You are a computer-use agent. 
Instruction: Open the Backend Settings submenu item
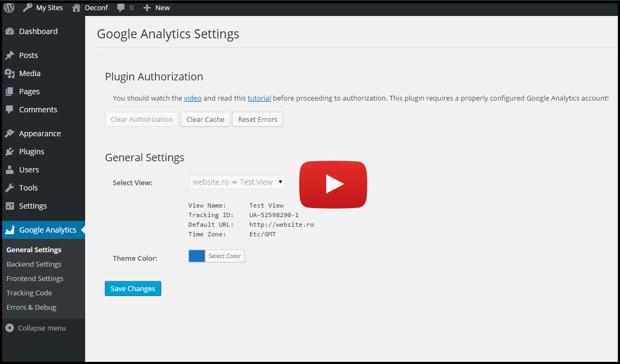34,264
